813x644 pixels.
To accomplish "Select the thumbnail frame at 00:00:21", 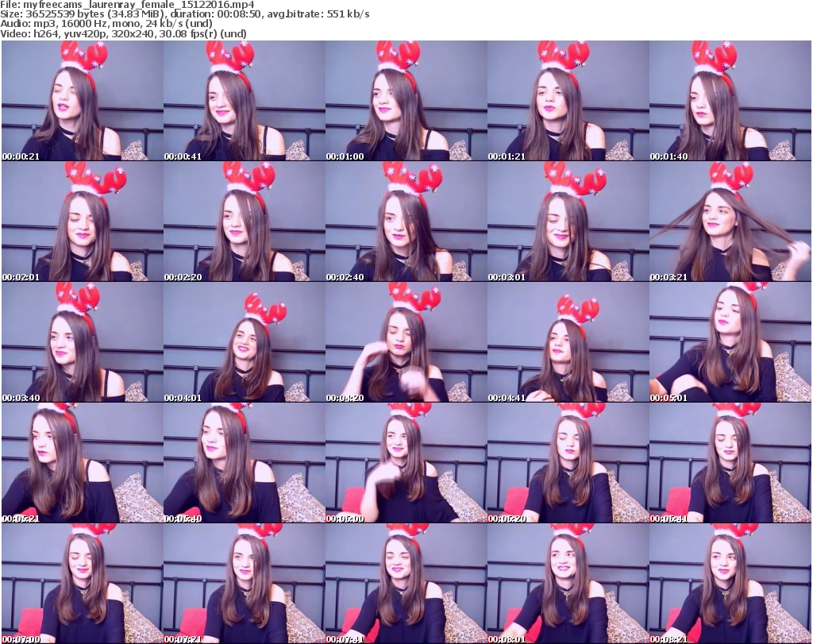I will point(83,101).
